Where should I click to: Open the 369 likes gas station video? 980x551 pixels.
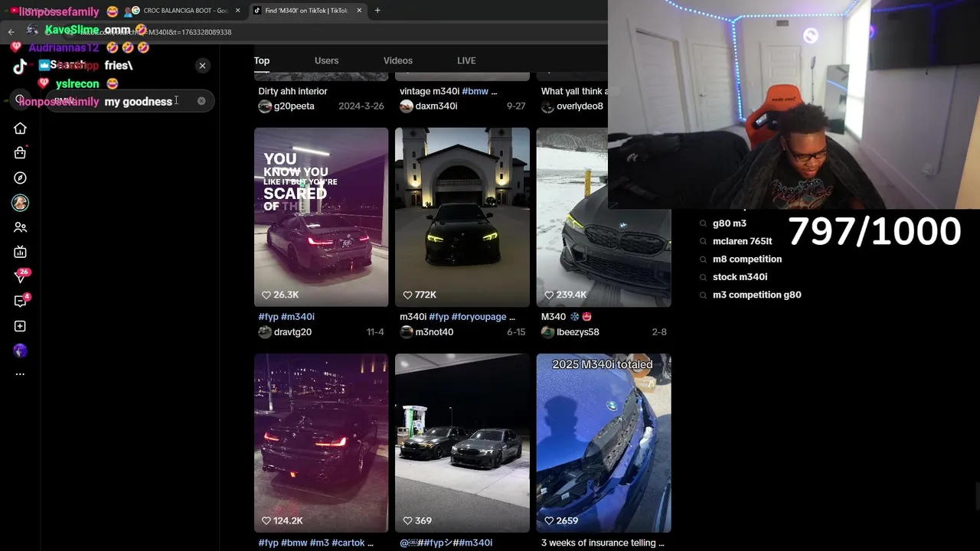click(x=462, y=443)
